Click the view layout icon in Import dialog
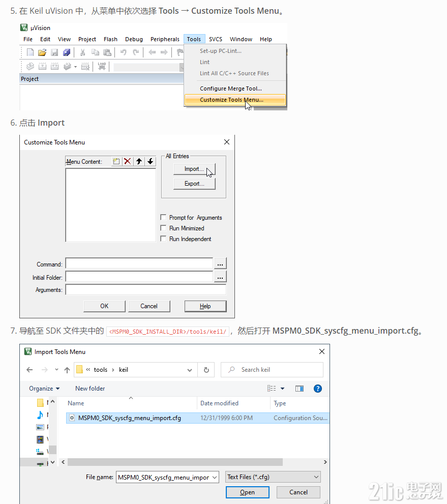Screen dimensions: 447x504 point(272,389)
